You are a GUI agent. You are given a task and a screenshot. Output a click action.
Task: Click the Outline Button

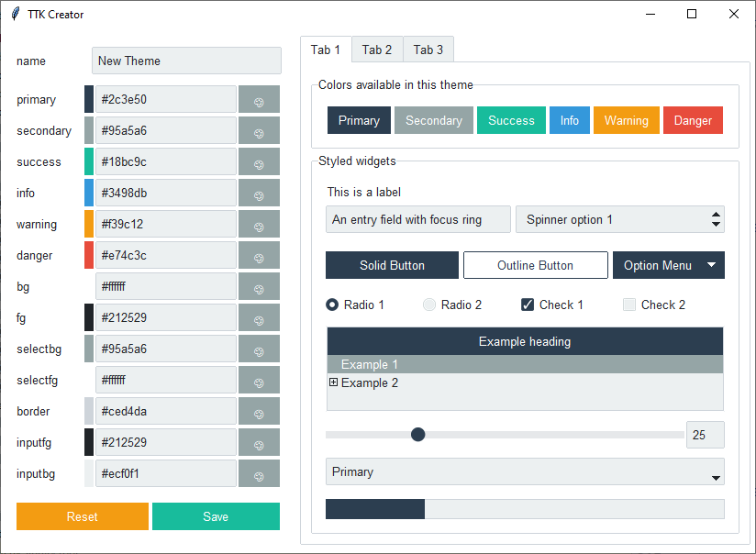click(x=536, y=265)
